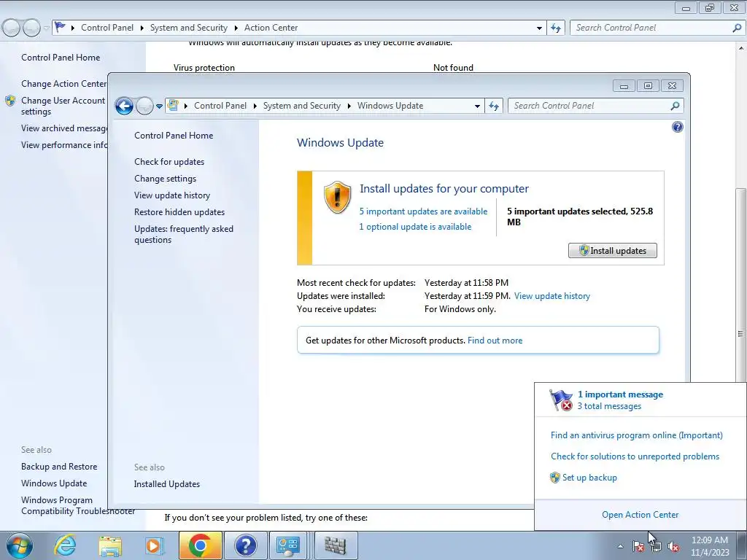The height and width of the screenshot is (560, 747).
Task: Click View update history link beside install time
Action: coord(551,296)
